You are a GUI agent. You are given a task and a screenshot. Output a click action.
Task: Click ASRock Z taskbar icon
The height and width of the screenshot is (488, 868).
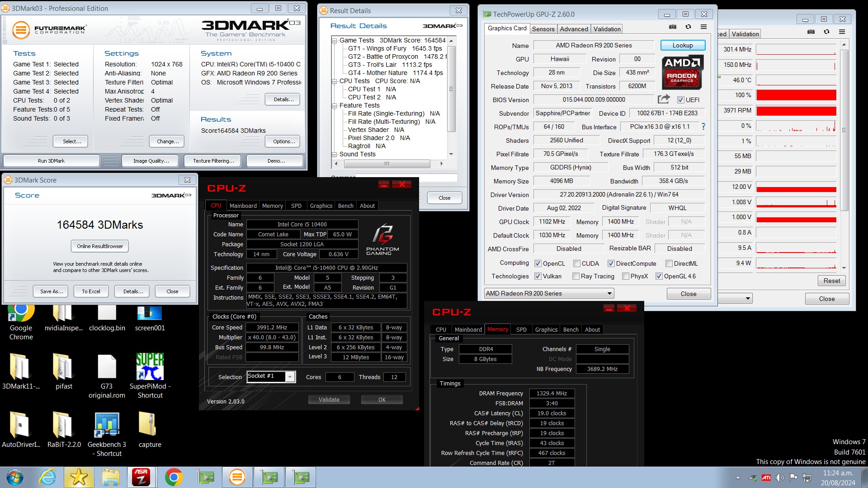tap(141, 477)
